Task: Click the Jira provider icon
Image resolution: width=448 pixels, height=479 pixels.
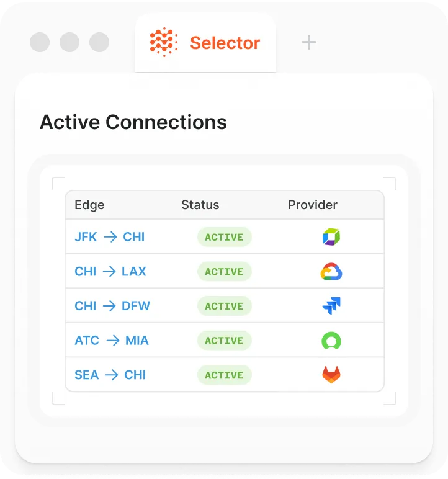Action: [331, 306]
